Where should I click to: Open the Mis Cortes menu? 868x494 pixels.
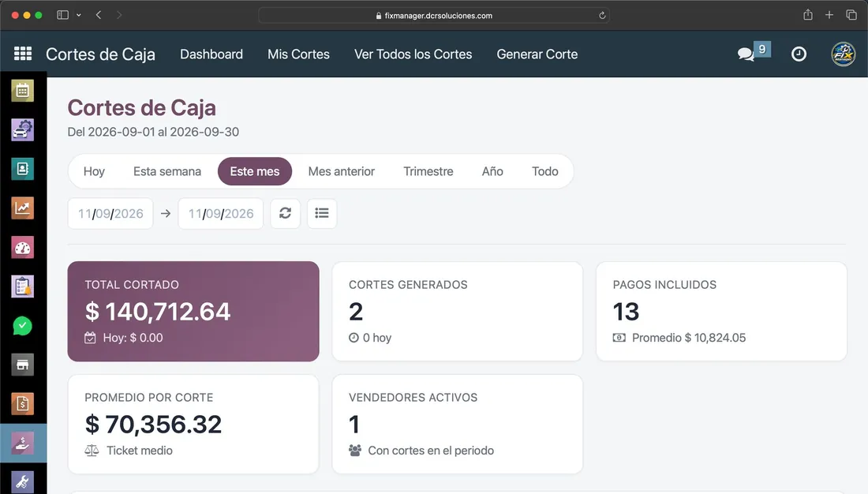coord(298,54)
